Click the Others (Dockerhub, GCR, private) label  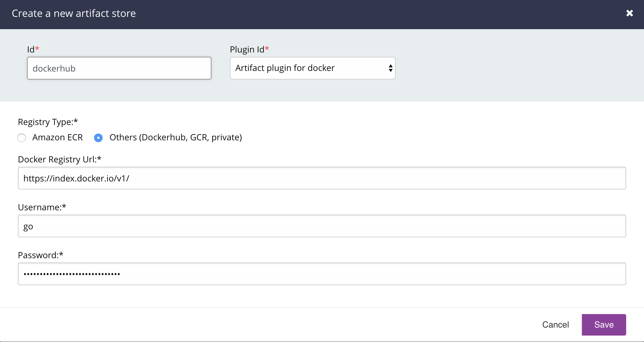(175, 138)
